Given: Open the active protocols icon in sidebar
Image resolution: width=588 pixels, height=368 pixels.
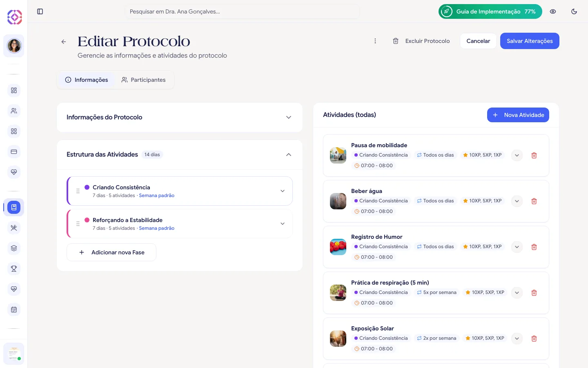Looking at the screenshot, I should click(14, 207).
